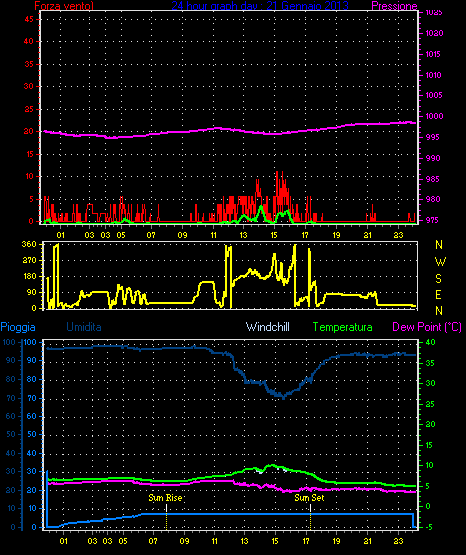Click pressure axis value 975
Image resolution: width=466 pixels, height=555 pixels.
(432, 220)
